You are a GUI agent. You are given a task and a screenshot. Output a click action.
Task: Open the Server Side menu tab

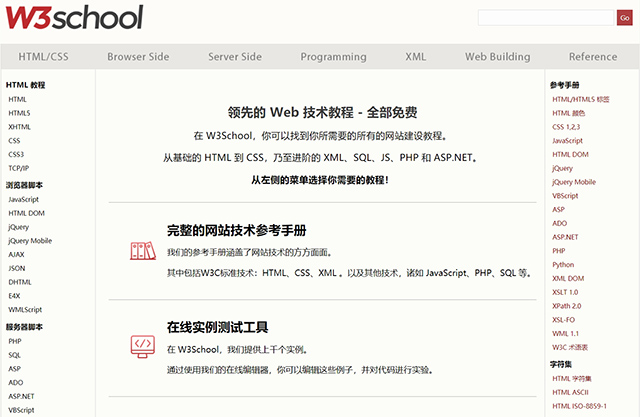coord(235,57)
